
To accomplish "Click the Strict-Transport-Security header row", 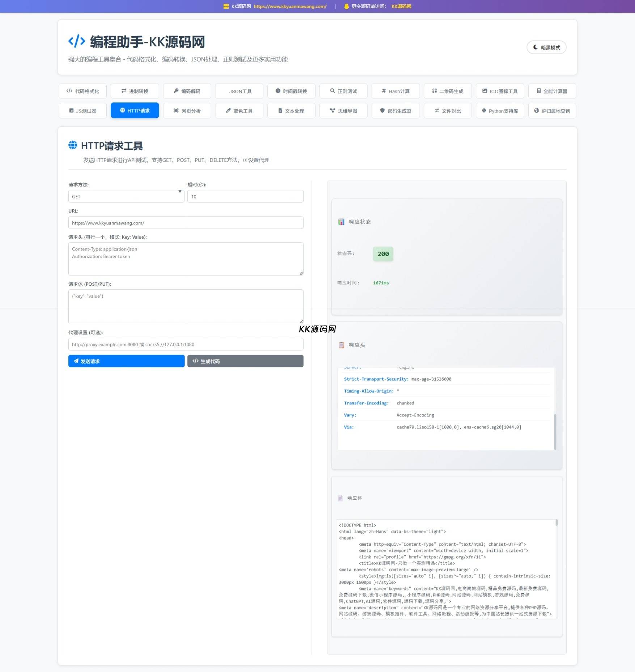I will pyautogui.click(x=447, y=379).
